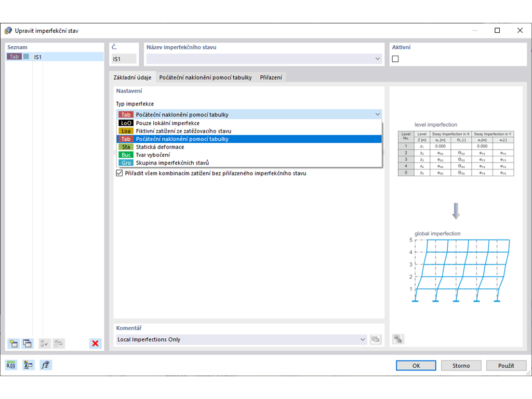
Task: Click the graphic settings icon under the preview
Action: (x=398, y=339)
